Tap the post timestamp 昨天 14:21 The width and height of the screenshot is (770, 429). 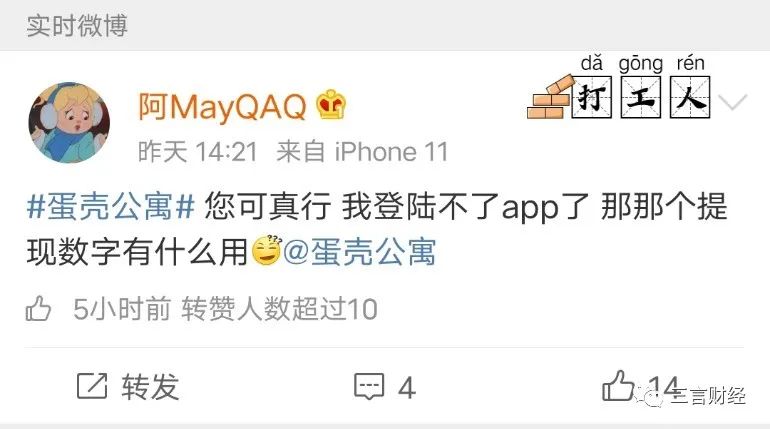(x=197, y=151)
